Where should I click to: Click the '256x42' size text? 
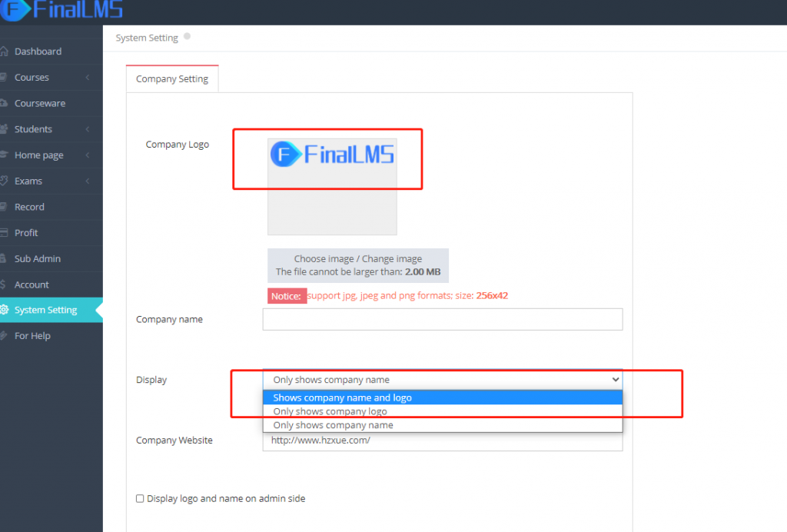(x=492, y=296)
